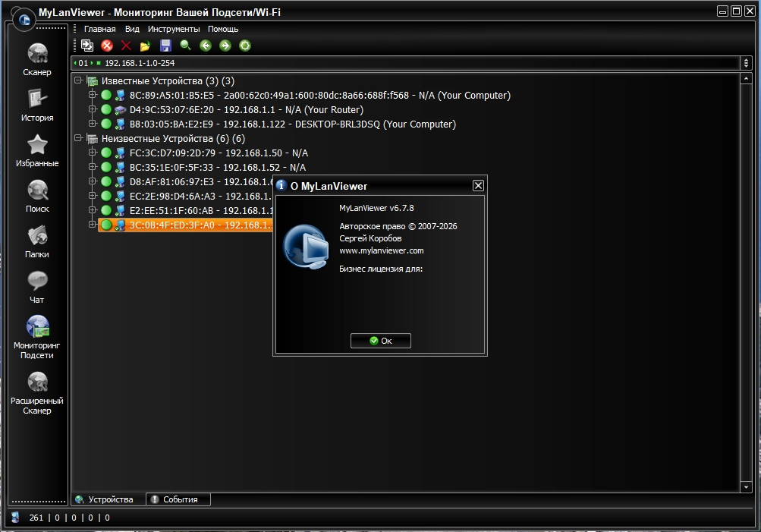Click the computer icon of BC:35:1E:0F:5F:33
The image size is (761, 532).
[x=120, y=168]
